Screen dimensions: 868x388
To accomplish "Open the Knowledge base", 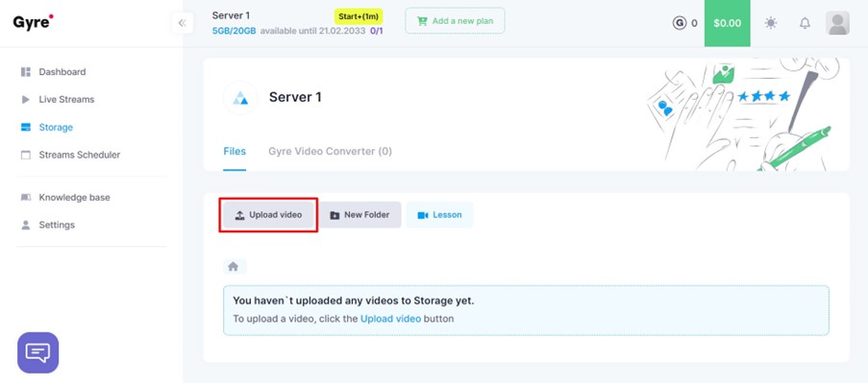I will coord(74,198).
